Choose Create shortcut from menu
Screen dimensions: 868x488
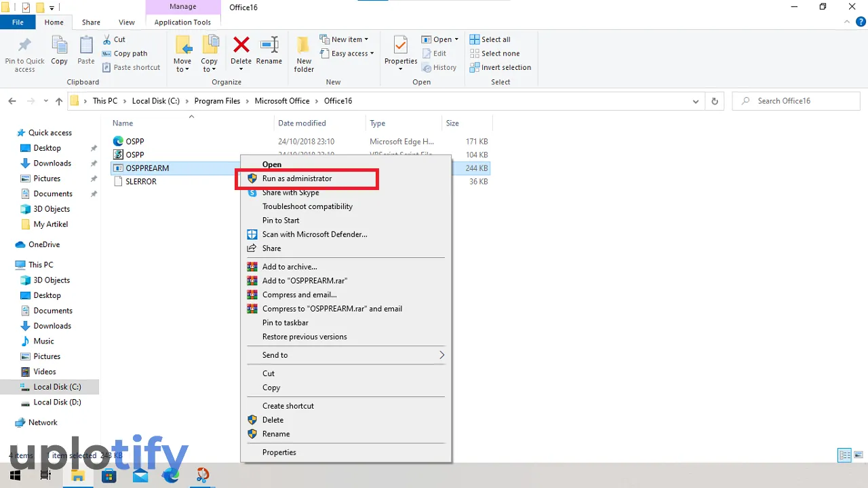pyautogui.click(x=288, y=406)
